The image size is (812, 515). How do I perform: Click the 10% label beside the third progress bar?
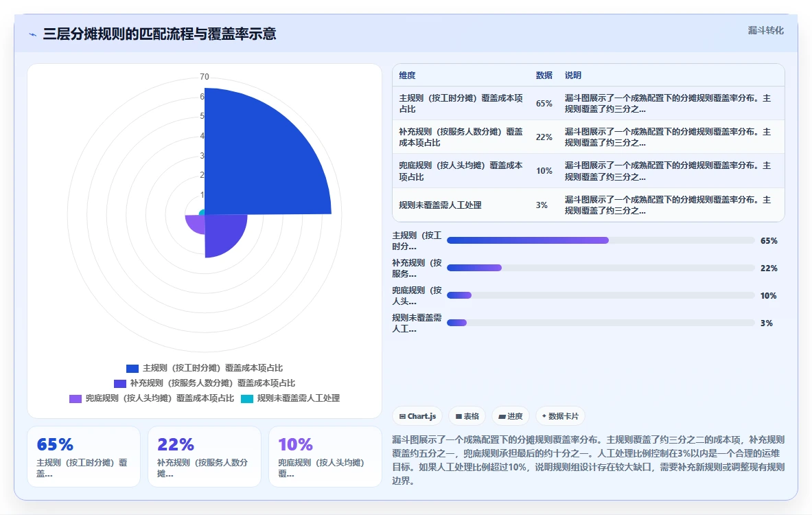coord(769,296)
